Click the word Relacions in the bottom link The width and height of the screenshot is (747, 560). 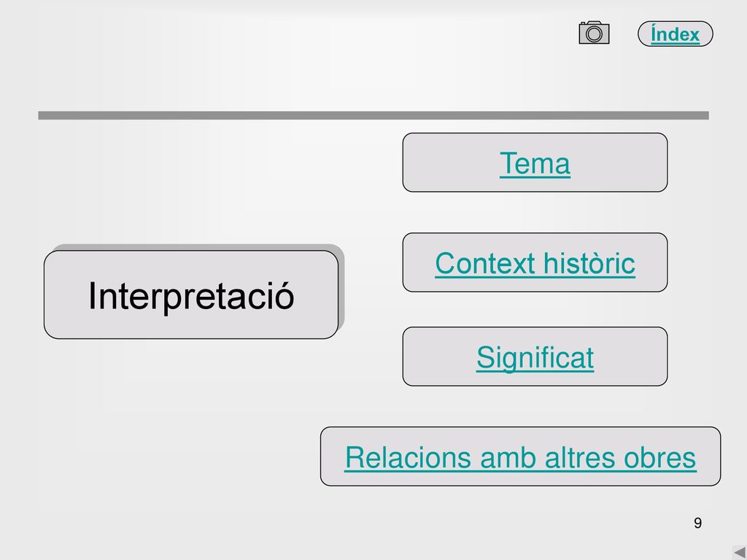point(409,458)
